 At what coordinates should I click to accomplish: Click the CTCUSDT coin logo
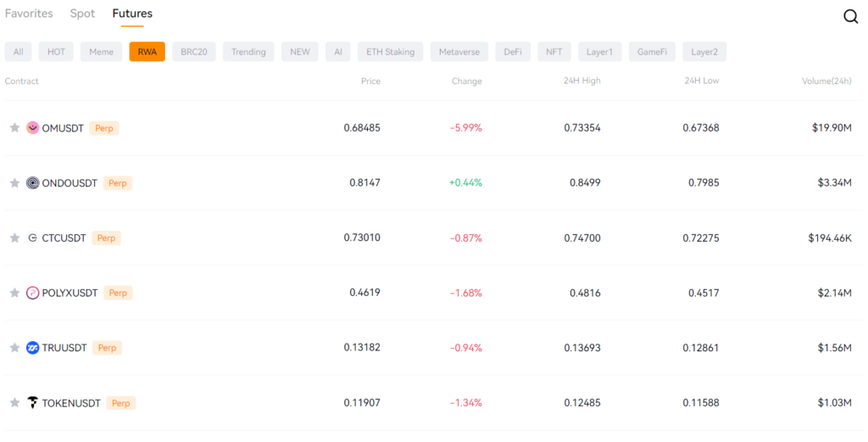point(33,238)
